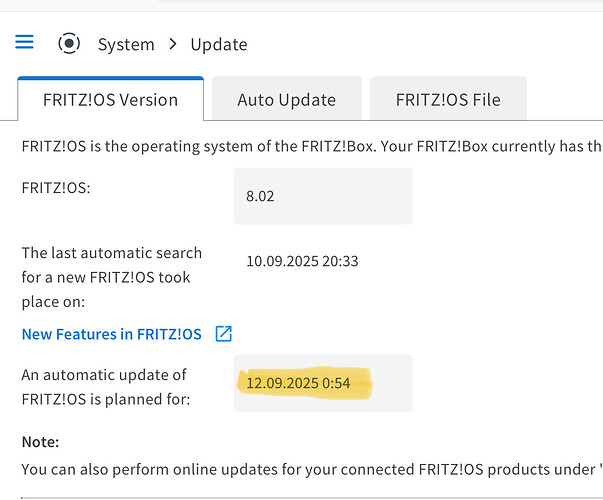Click the 'An automatic update of FRITZ!OS' label
Screen dimensions: 603x500
click(x=106, y=387)
